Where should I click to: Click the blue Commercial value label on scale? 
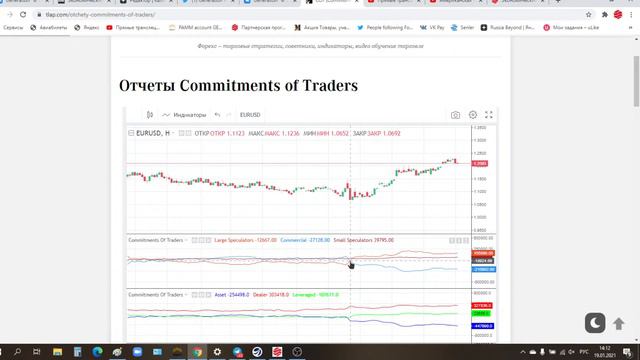coord(484,269)
